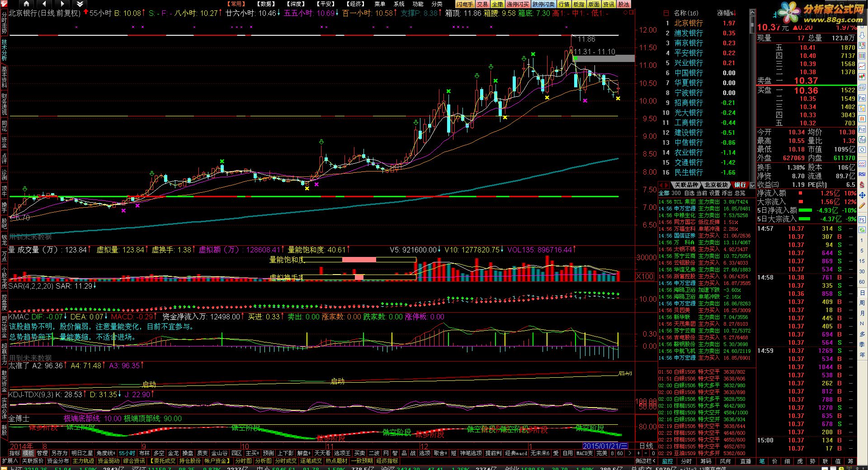Click the 闪电手 button
The height and width of the screenshot is (470, 868).
(x=464, y=4)
